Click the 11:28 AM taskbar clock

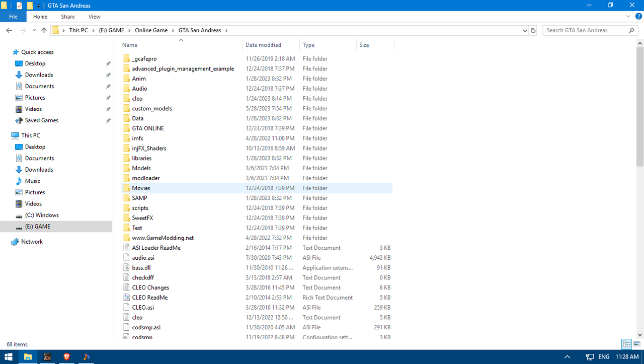tap(627, 357)
